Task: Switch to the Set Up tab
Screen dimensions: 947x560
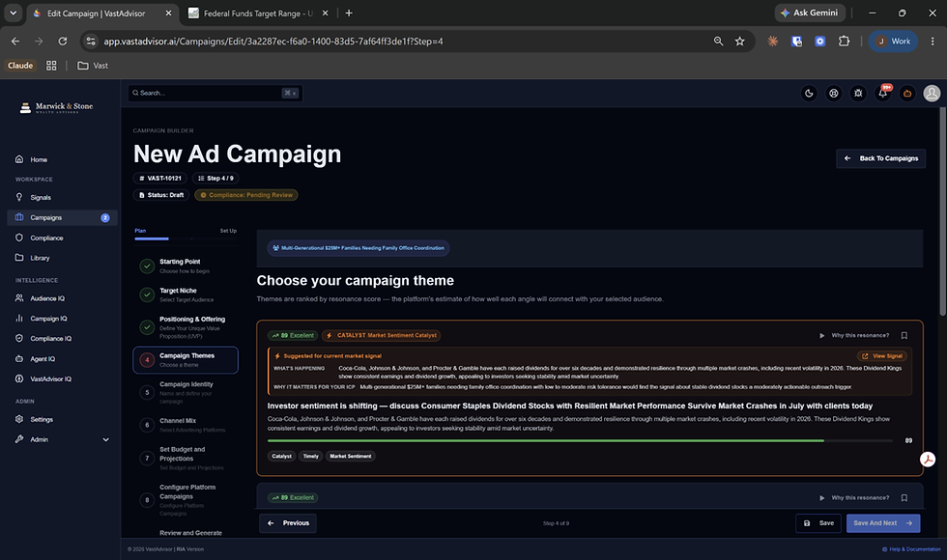Action: tap(228, 231)
